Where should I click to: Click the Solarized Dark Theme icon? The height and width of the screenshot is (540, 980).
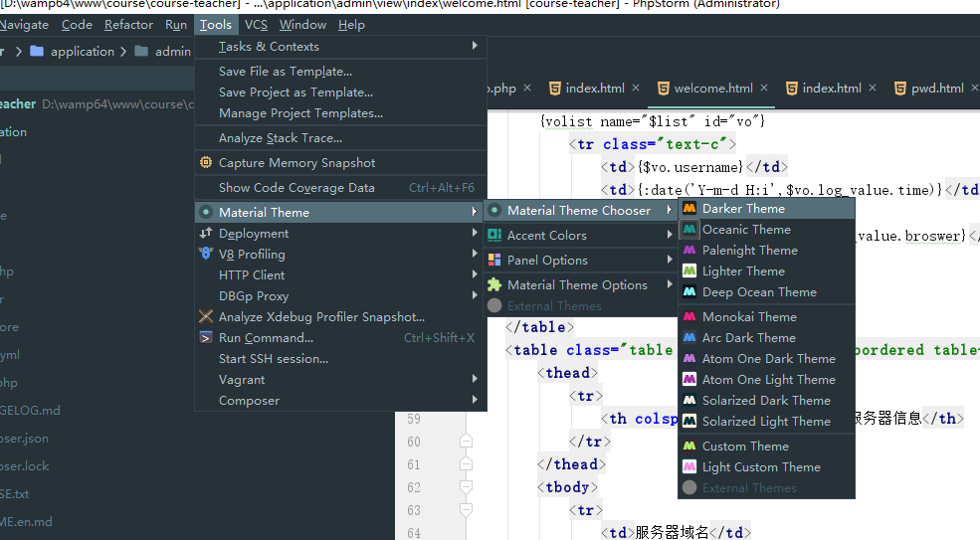click(689, 400)
